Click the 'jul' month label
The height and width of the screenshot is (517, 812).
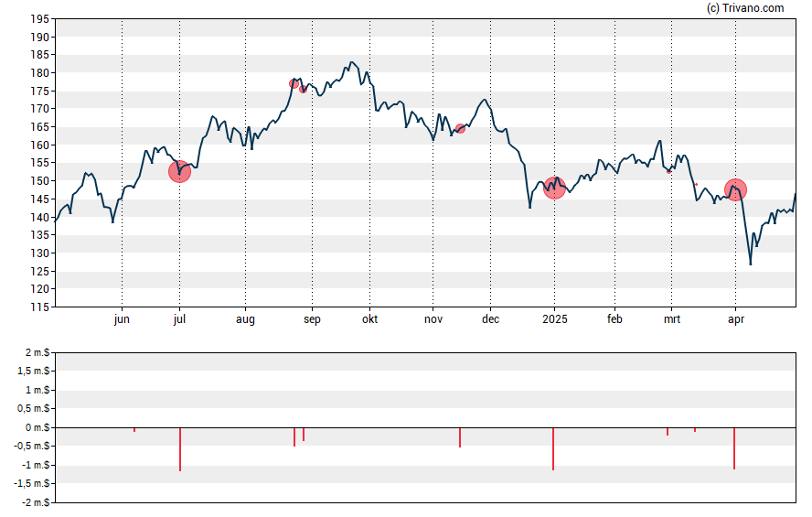(180, 318)
